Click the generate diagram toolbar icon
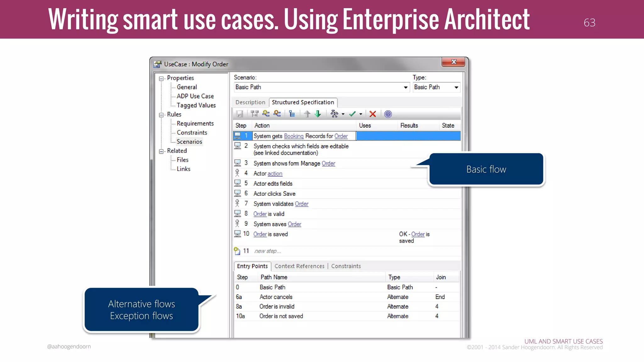644x362 pixels. click(334, 114)
